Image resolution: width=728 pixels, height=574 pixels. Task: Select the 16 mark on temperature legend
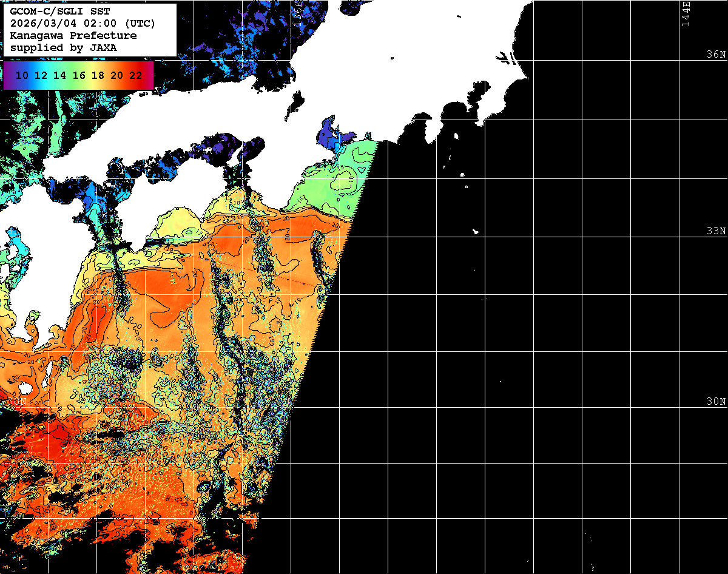[79, 75]
